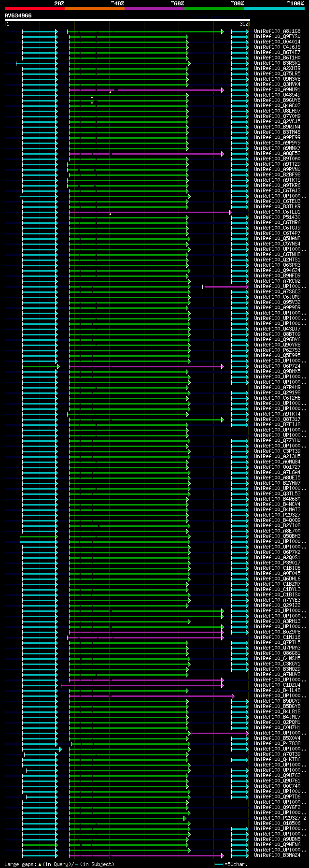Image resolution: width=309 pixels, height=868 pixels.
Task: Select the UniRef100_B9RJN4 label
Action: pos(277,127)
